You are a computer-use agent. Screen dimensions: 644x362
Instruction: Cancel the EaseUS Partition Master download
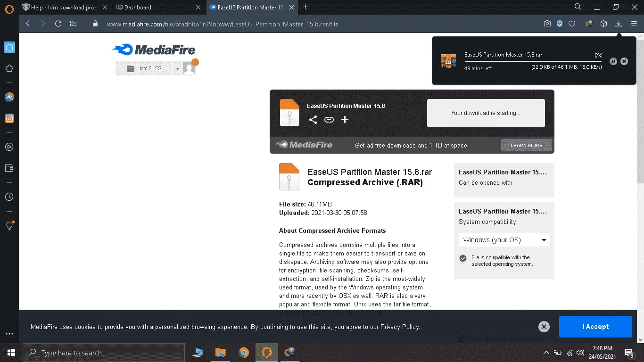(x=624, y=61)
